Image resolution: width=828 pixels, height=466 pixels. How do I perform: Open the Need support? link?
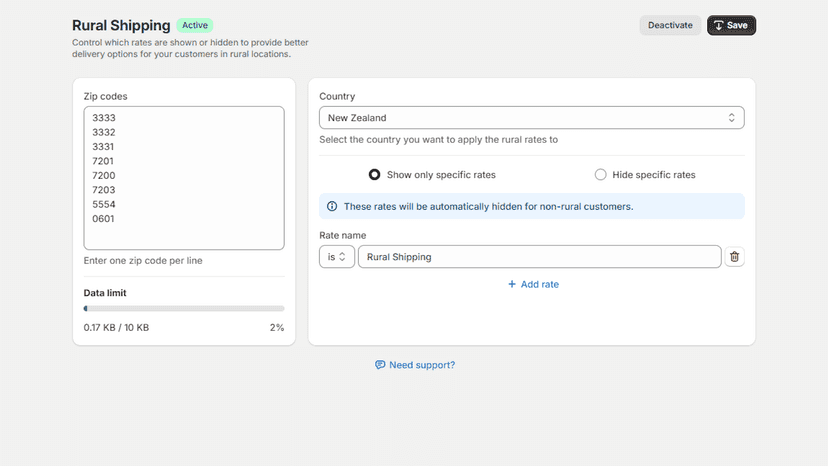click(x=422, y=365)
